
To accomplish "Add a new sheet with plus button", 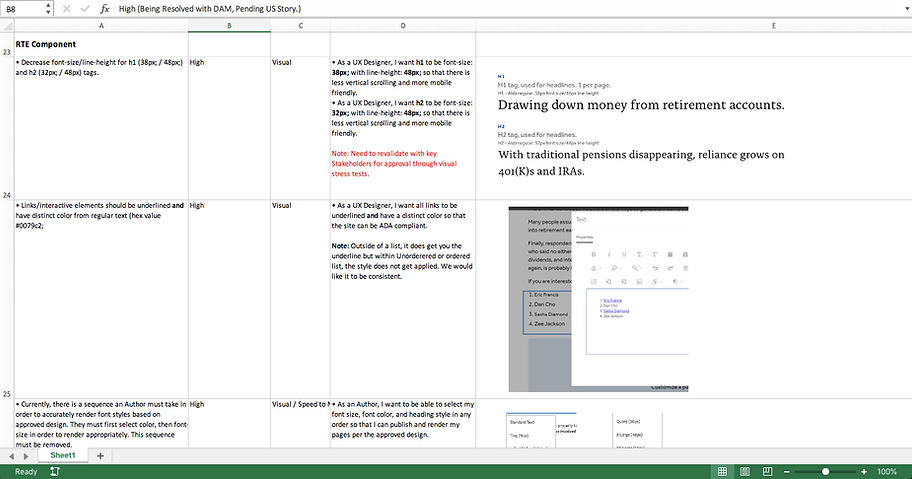I will tap(100, 456).
